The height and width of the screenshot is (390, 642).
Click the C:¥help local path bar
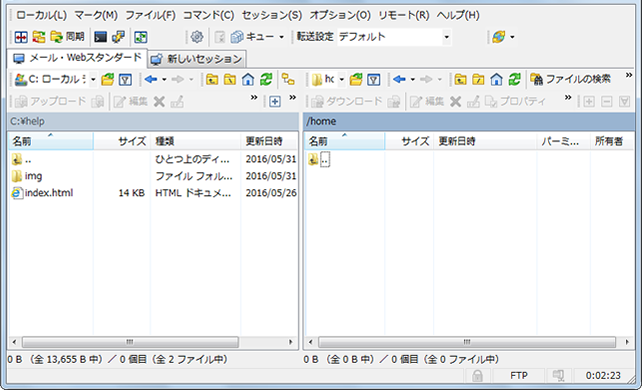153,122
